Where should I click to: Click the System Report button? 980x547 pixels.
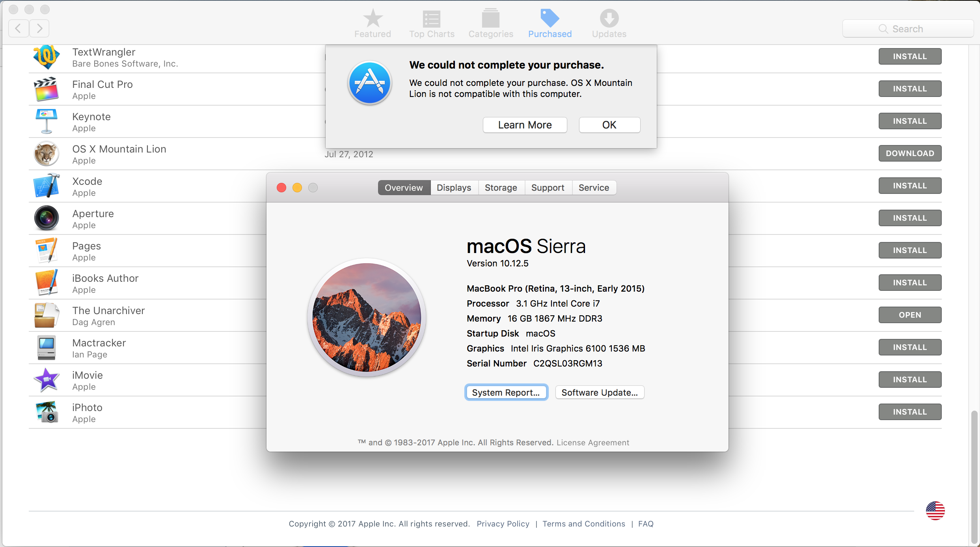pos(506,393)
